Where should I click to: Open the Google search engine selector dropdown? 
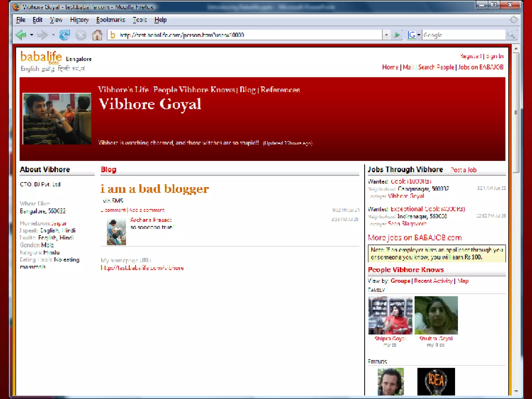pyautogui.click(x=419, y=35)
